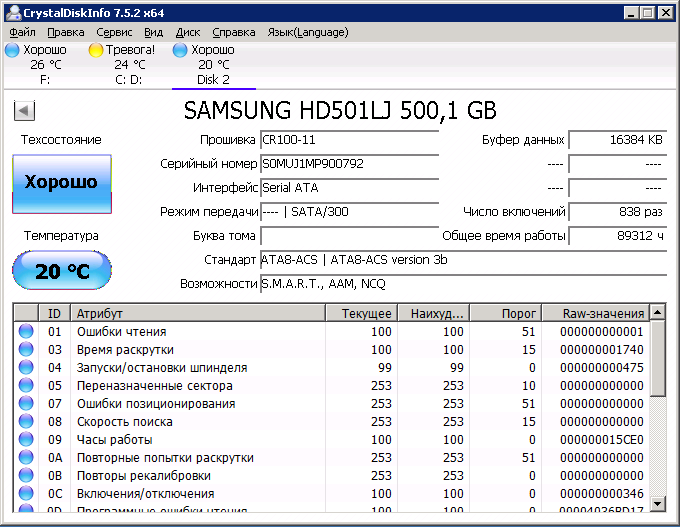The width and height of the screenshot is (680, 527).
Task: Go to previous disk with left arrow
Action: click(x=24, y=110)
